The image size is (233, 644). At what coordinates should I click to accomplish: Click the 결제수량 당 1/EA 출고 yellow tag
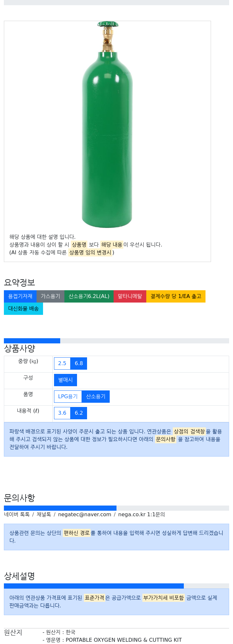point(176,296)
